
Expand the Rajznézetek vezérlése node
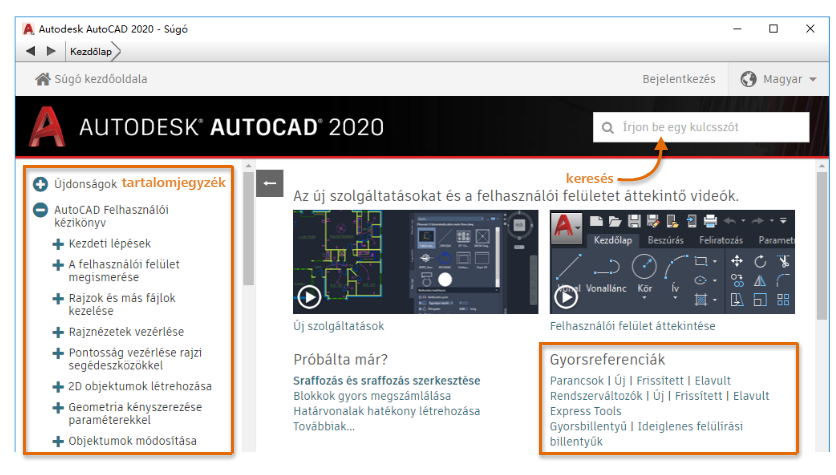point(58,332)
